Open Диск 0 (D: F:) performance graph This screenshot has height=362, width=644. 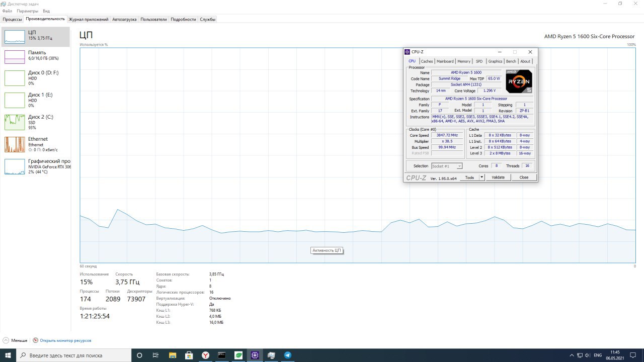point(36,78)
